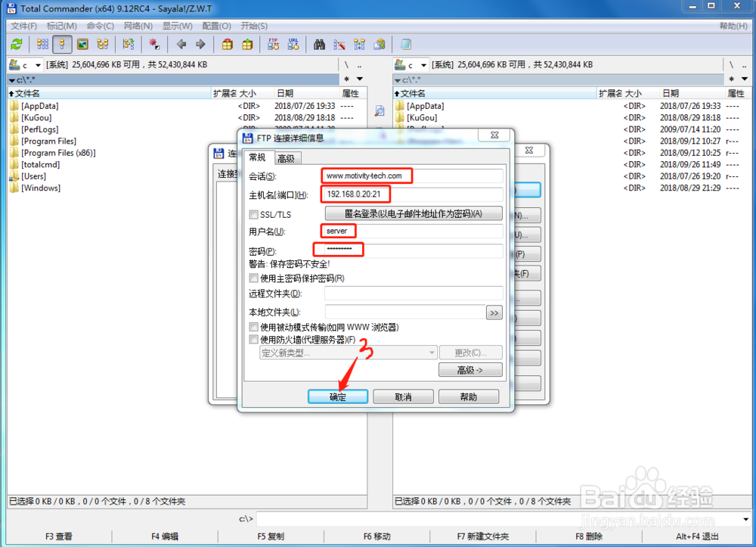
Task: Click left panel parent directory '..' button
Action: point(359,64)
